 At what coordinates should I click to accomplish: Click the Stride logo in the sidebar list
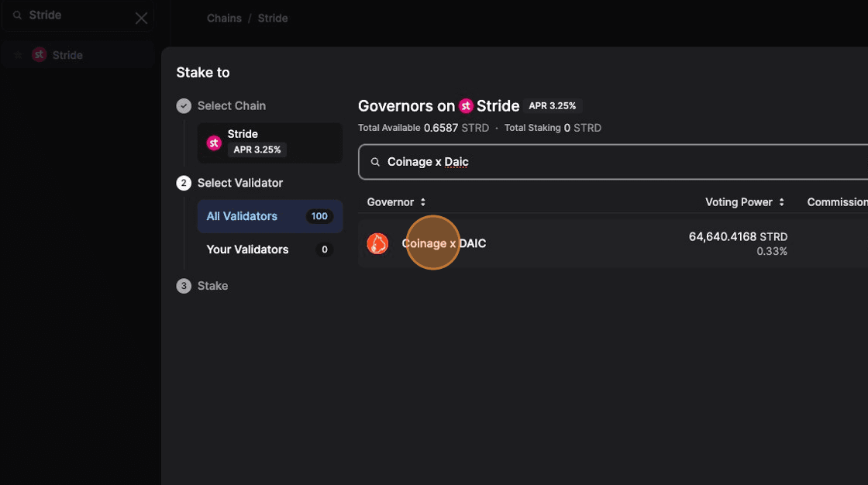pyautogui.click(x=40, y=55)
